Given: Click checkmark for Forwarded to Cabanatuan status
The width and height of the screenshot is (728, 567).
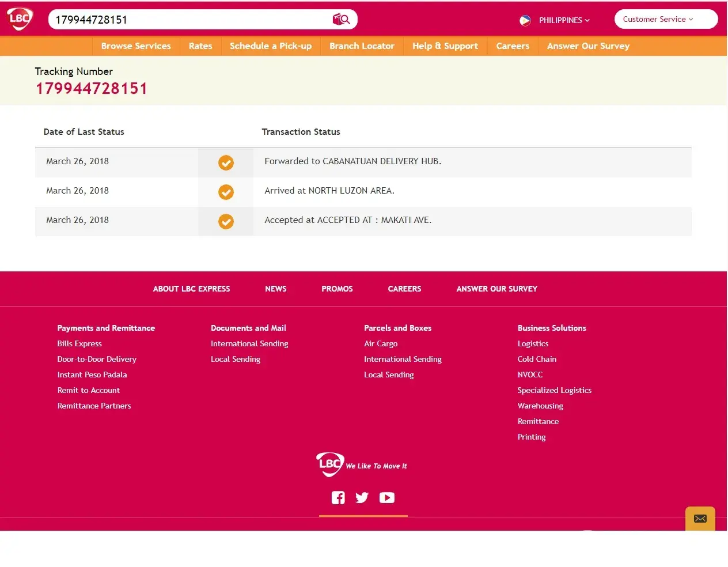Looking at the screenshot, I should [226, 163].
